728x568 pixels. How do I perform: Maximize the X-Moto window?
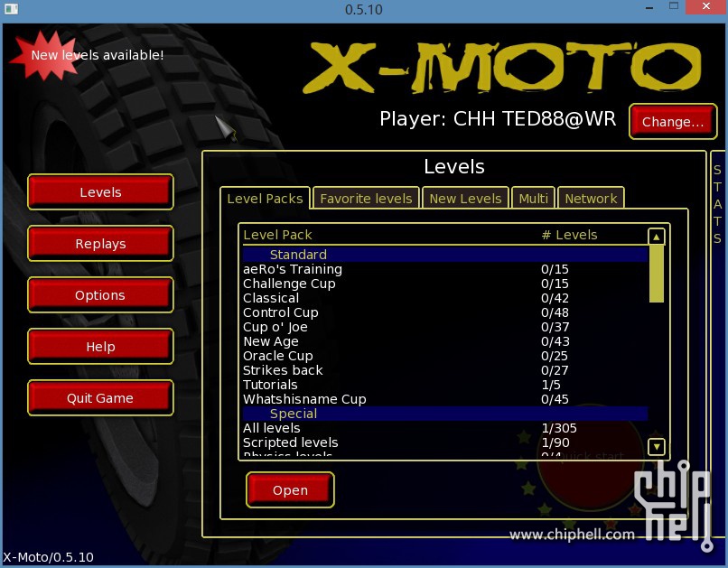click(674, 6)
